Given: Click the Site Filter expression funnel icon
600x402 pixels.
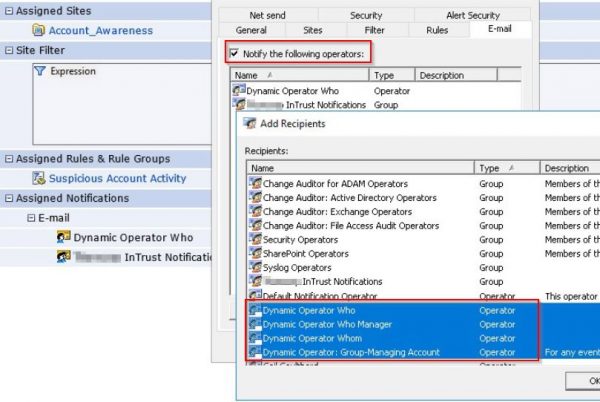Looking at the screenshot, I should [40, 71].
